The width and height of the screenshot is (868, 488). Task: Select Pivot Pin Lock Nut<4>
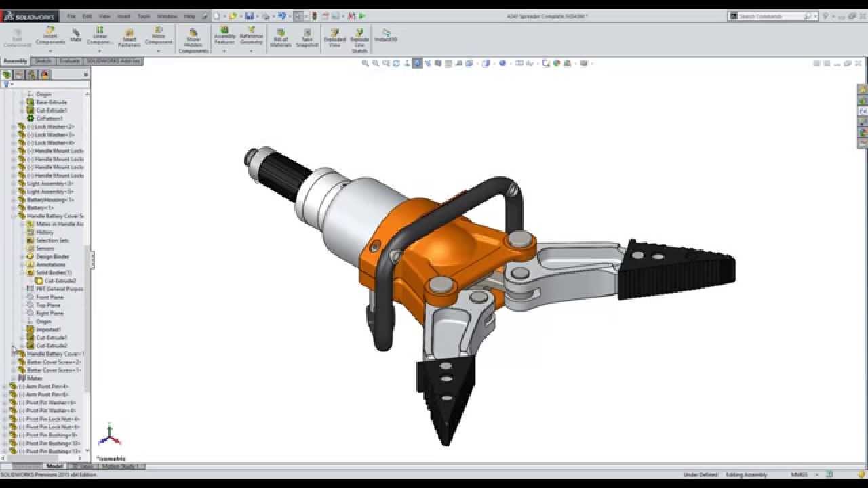pyautogui.click(x=49, y=419)
